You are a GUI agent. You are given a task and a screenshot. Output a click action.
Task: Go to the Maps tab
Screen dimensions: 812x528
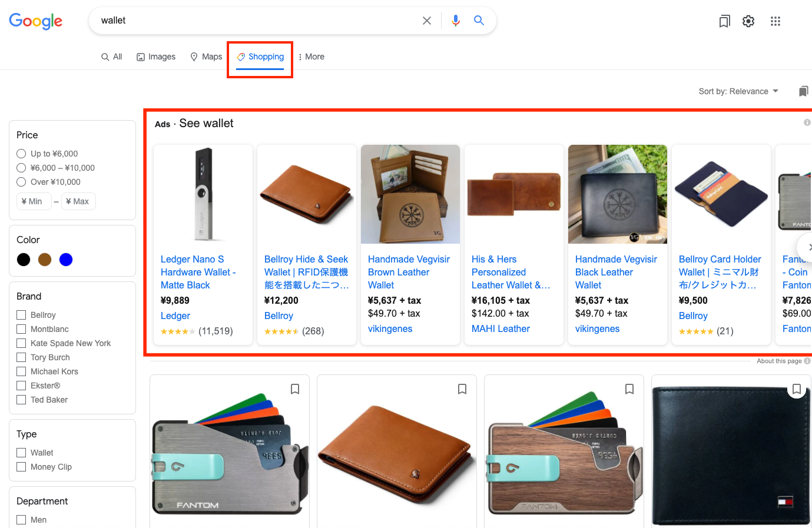tap(206, 57)
